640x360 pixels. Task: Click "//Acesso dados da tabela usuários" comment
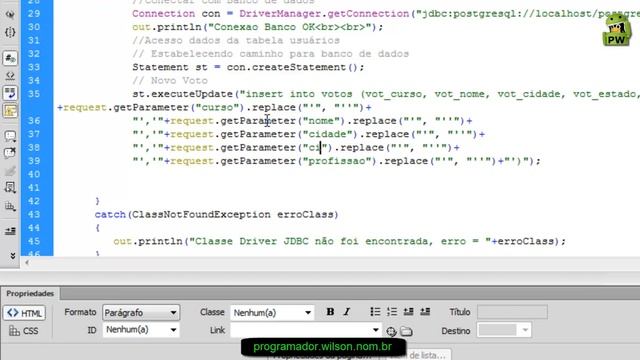pyautogui.click(x=236, y=40)
